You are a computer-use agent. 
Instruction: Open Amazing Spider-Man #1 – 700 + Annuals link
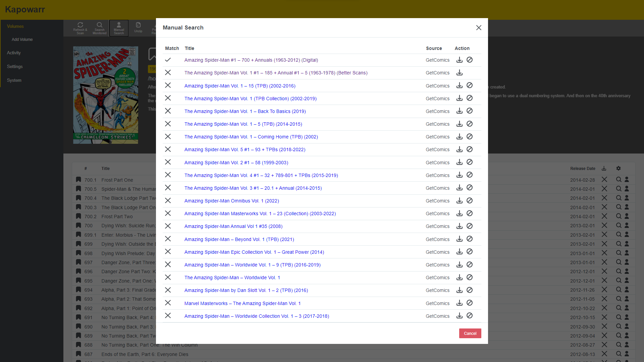tap(251, 60)
